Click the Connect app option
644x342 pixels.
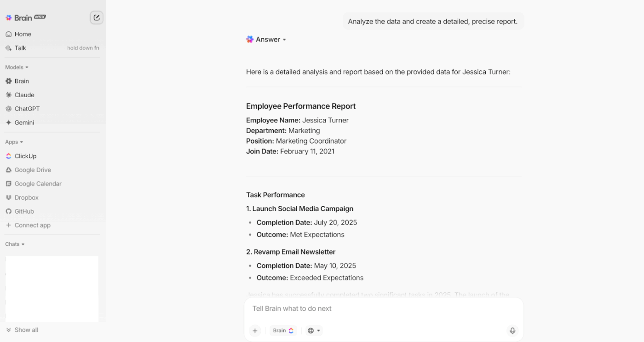32,225
